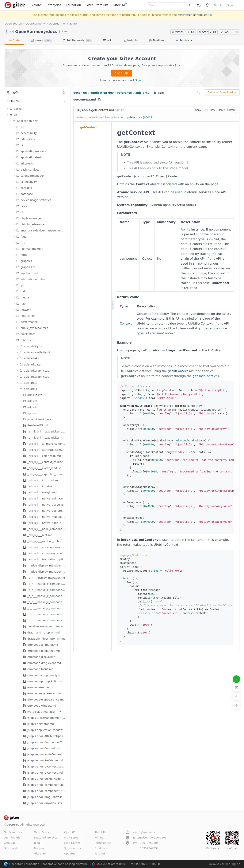The width and height of the screenshot is (244, 868).
Task: Open description of repo status link
Action: click(195, 15)
